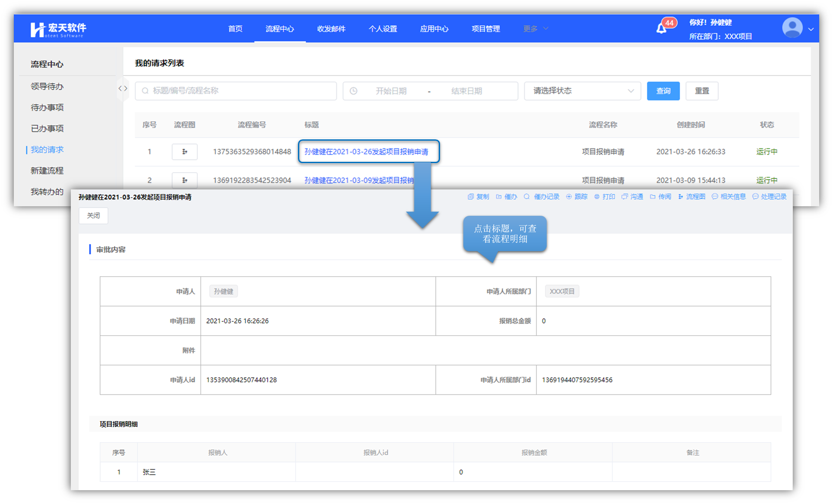Click the 查询 search button
Image resolution: width=833 pixels, height=504 pixels.
coord(663,91)
